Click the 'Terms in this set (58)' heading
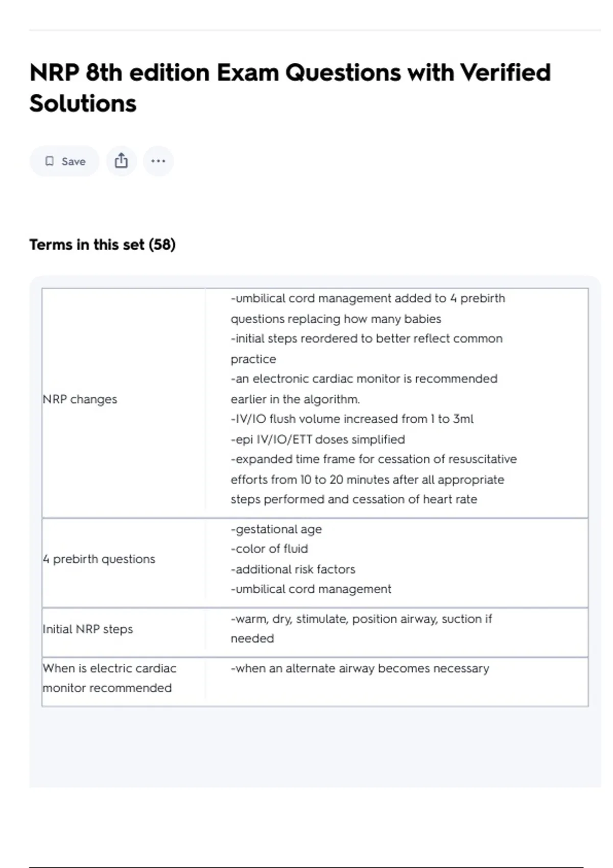 pos(102,245)
